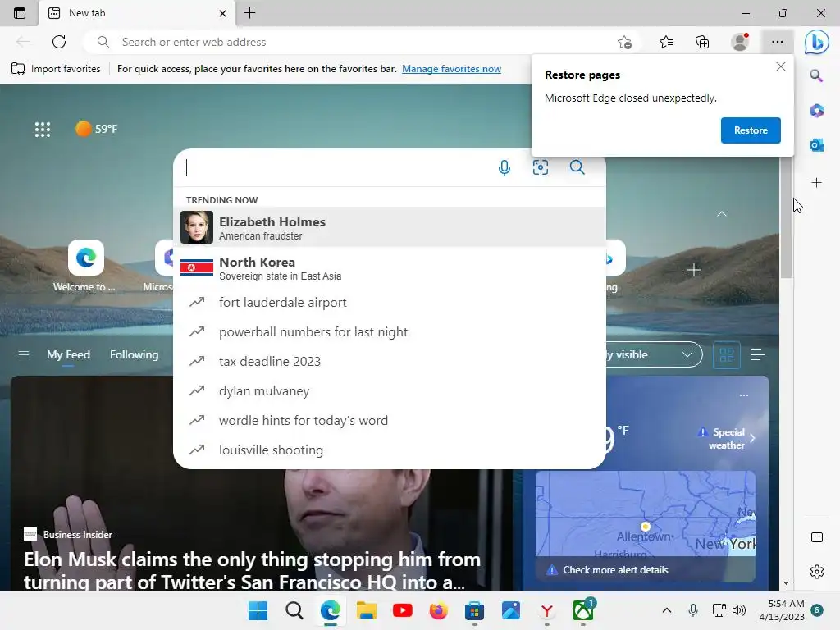
Task: Open the app launcher grid icon
Action: point(43,129)
